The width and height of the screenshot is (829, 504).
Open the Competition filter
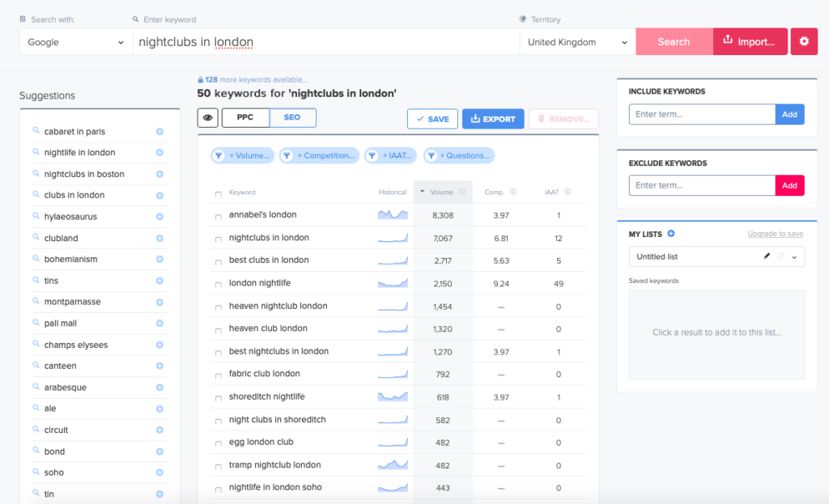click(319, 155)
